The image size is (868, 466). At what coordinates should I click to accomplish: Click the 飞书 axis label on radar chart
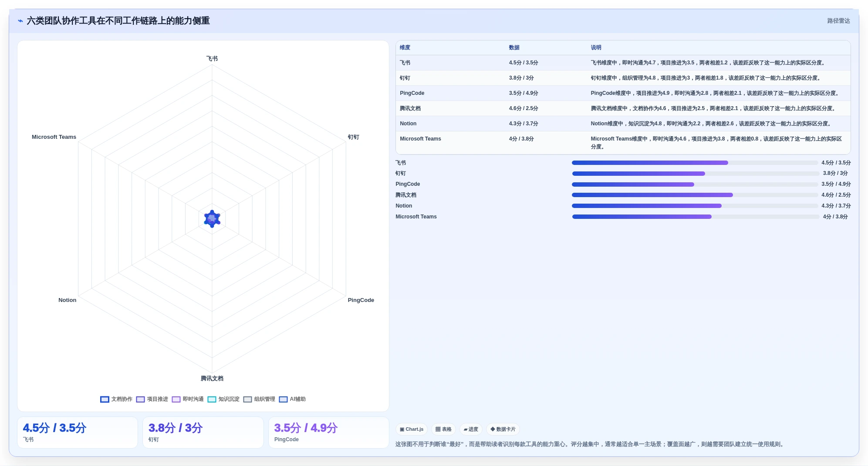click(212, 59)
